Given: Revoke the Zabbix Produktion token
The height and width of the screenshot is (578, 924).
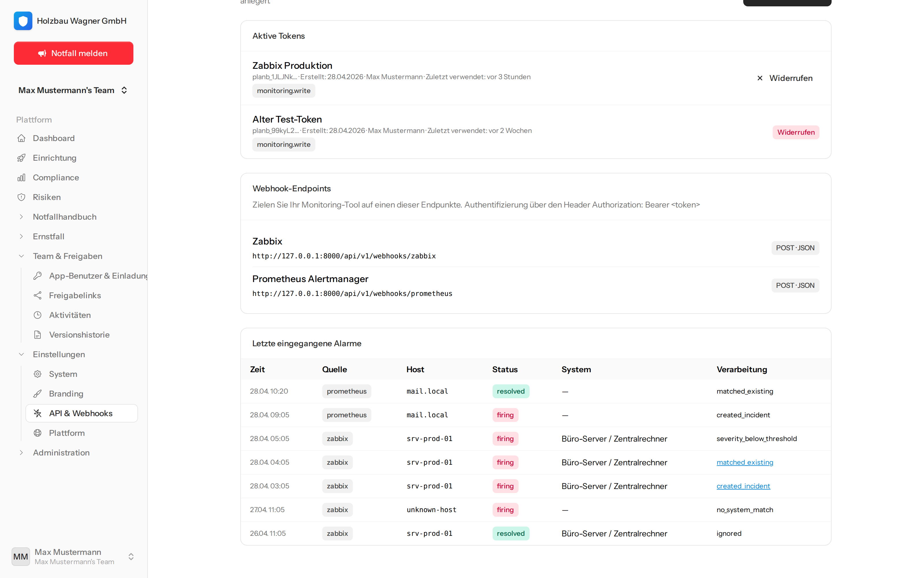Looking at the screenshot, I should (x=785, y=78).
